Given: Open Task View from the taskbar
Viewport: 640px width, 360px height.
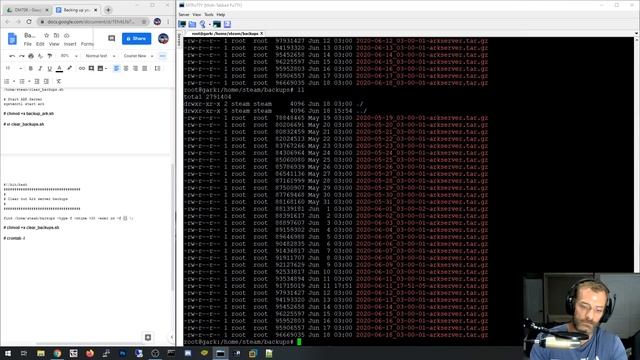Looking at the screenshot, I should coord(24,353).
